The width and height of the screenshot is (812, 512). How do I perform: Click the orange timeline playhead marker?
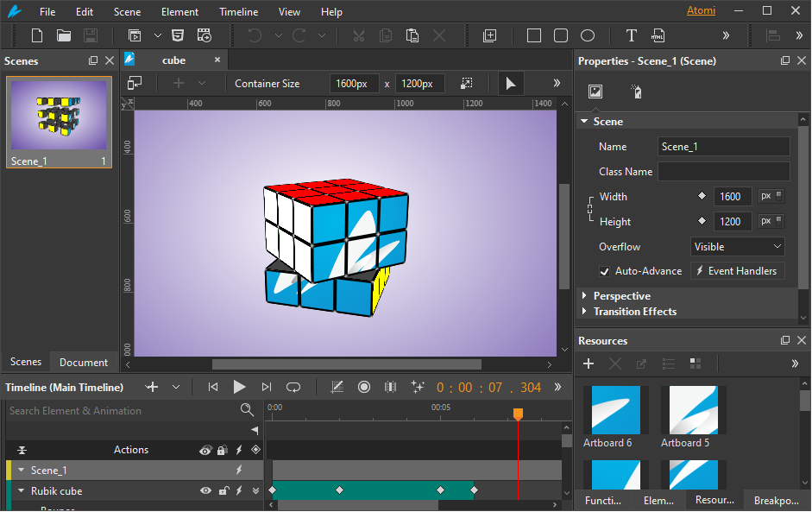518,414
